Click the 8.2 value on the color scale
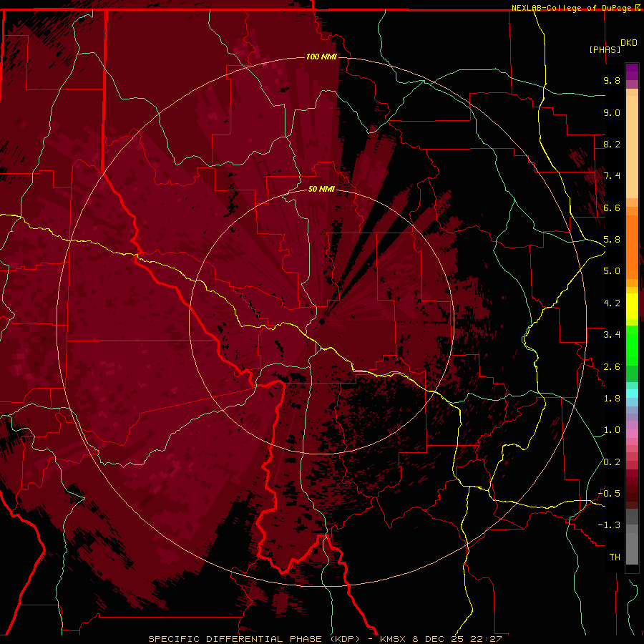Screen dimensions: 644x644 tap(612, 144)
